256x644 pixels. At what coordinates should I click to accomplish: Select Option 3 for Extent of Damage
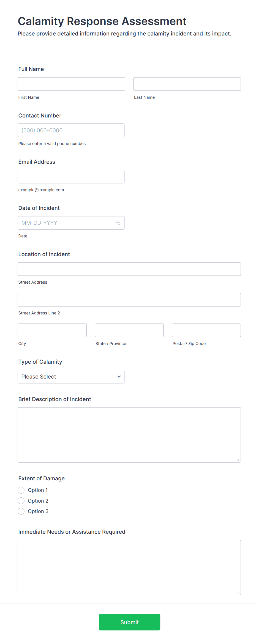click(21, 511)
